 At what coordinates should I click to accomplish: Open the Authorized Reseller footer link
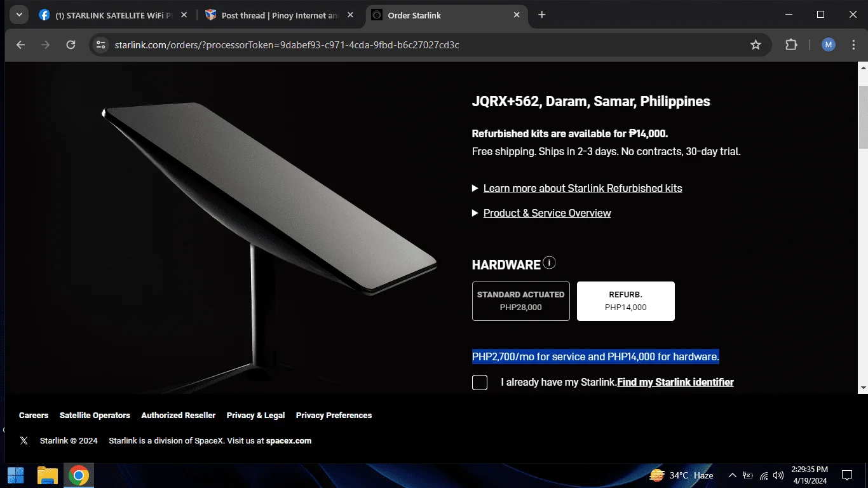[x=179, y=415]
